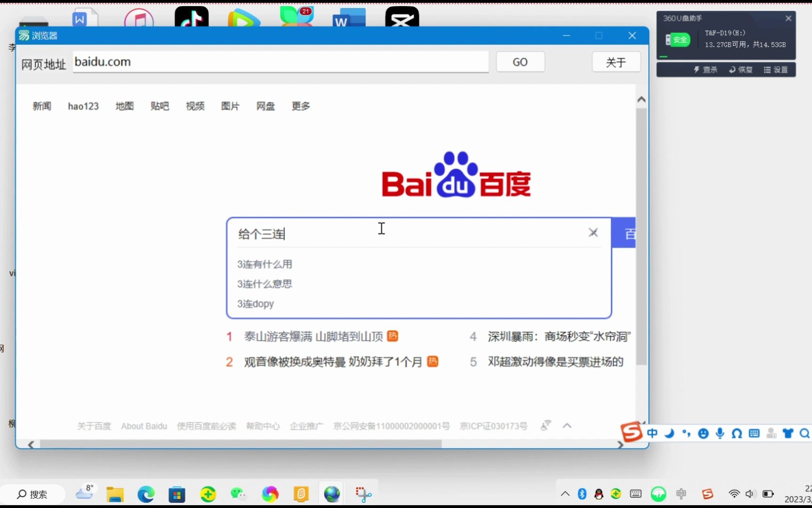Toggle the 中 Chinese/English mode on Sogou toolbar
The height and width of the screenshot is (508, 812).
coord(652,433)
